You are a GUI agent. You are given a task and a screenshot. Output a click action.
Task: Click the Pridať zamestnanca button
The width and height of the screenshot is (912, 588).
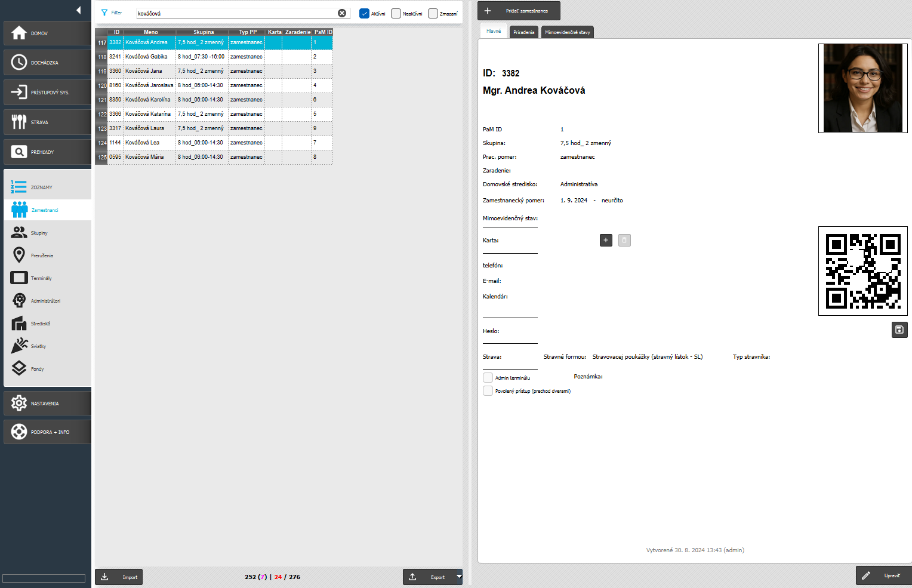(519, 11)
